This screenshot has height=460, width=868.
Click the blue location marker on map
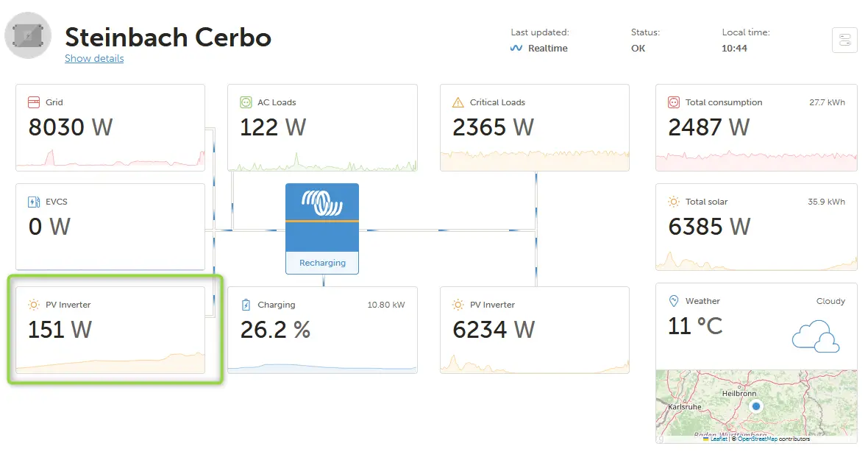click(755, 406)
